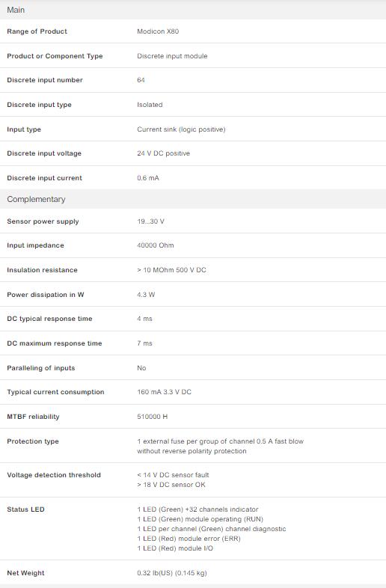Select the 24 V DC positive value
The height and width of the screenshot is (588, 386).
(163, 153)
